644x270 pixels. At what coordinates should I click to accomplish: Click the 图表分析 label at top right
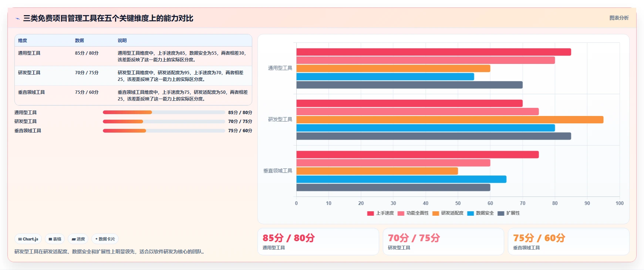pos(619,18)
